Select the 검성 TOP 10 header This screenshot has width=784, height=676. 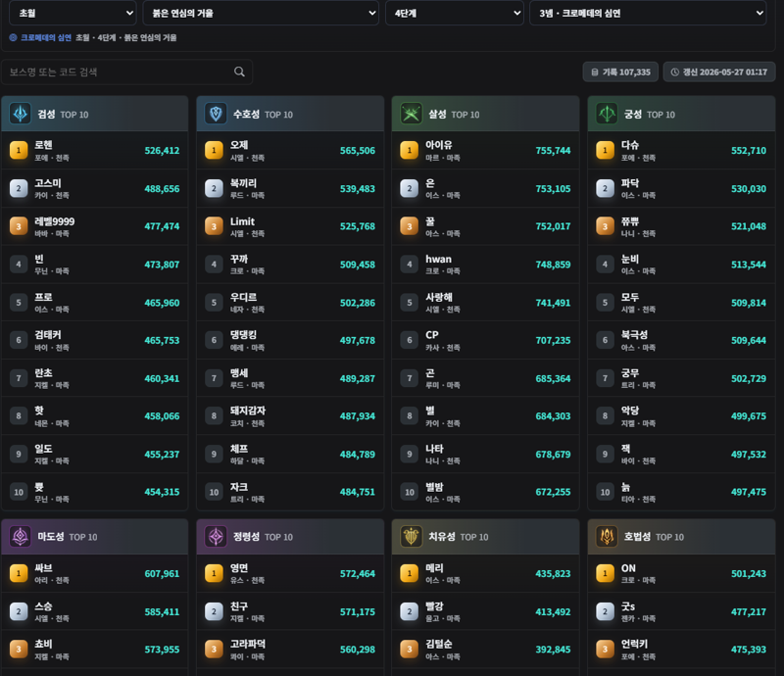pyautogui.click(x=94, y=114)
